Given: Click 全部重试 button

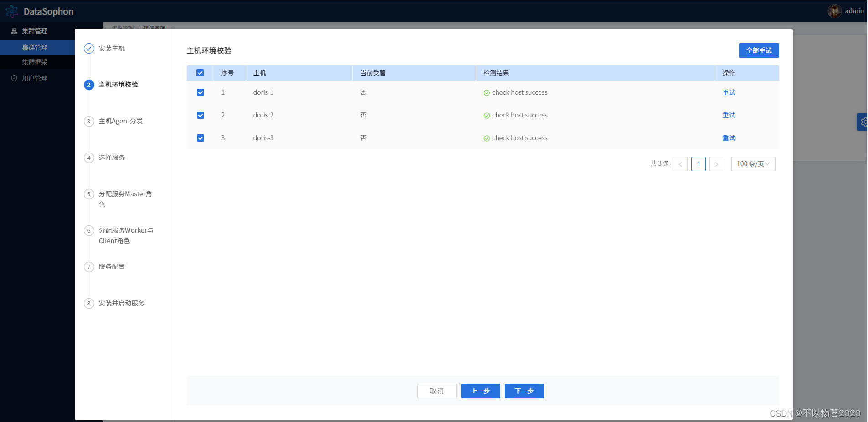Looking at the screenshot, I should pos(759,51).
